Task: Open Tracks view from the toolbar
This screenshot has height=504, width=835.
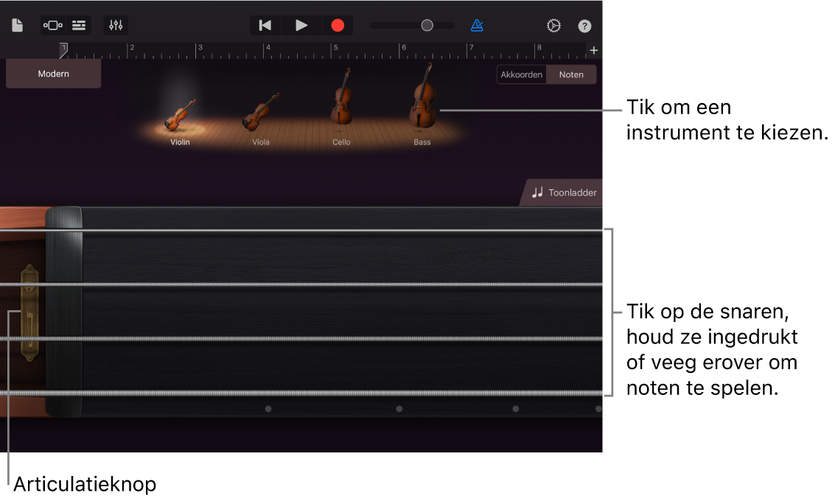Action: pos(78,25)
